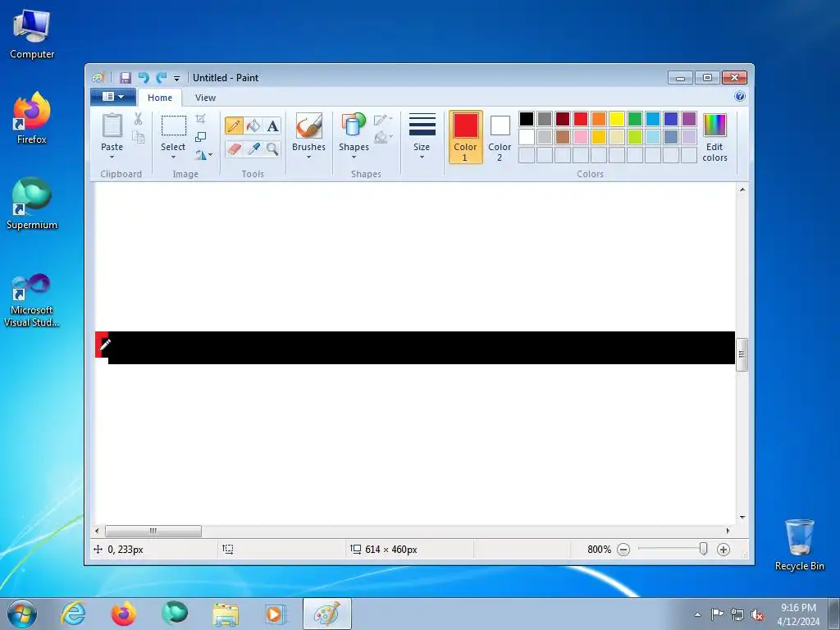The image size is (840, 630).
Task: Activate the Text tool
Action: pos(272,126)
